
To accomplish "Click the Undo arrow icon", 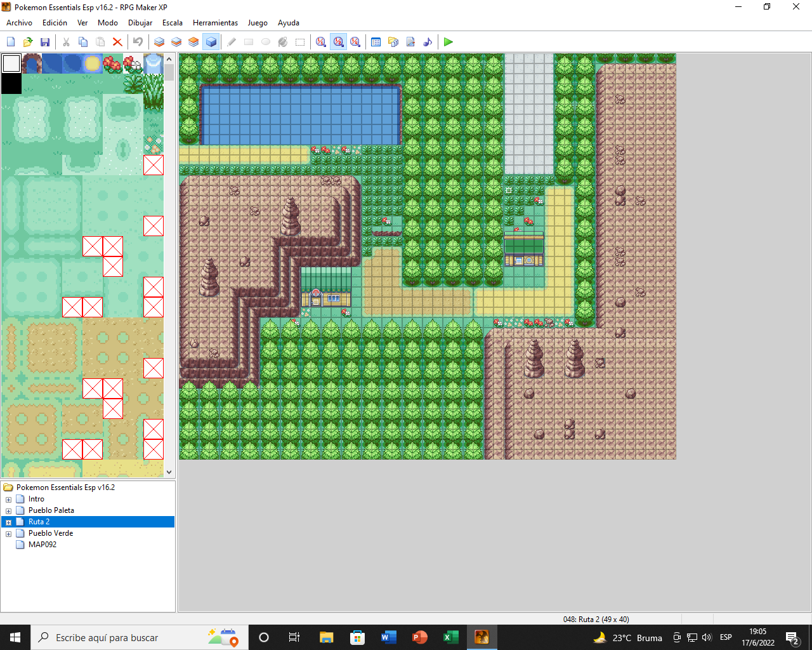I will [138, 42].
